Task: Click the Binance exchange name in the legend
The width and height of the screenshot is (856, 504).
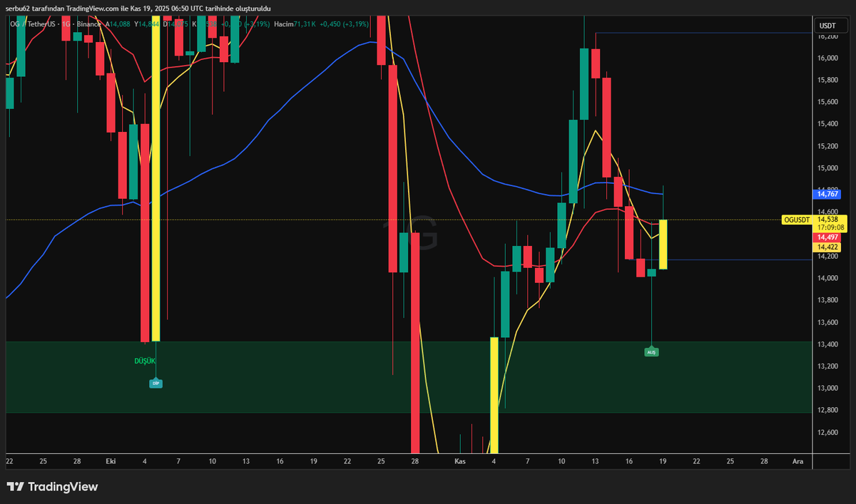Action: point(91,24)
